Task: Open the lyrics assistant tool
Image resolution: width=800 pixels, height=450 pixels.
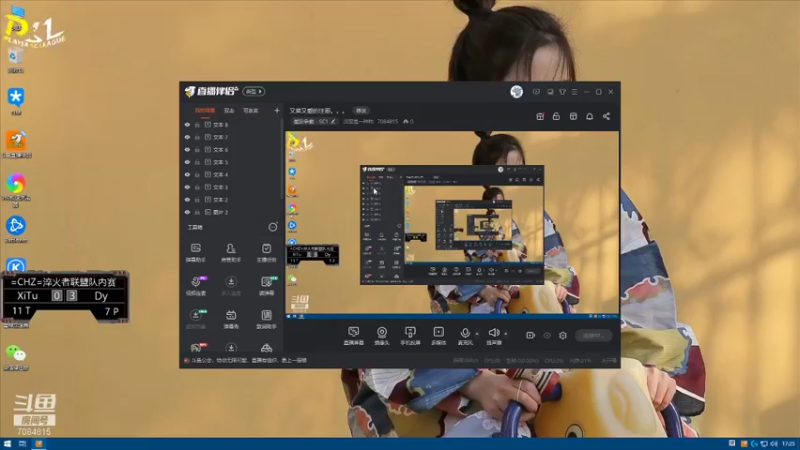Action: click(266, 319)
